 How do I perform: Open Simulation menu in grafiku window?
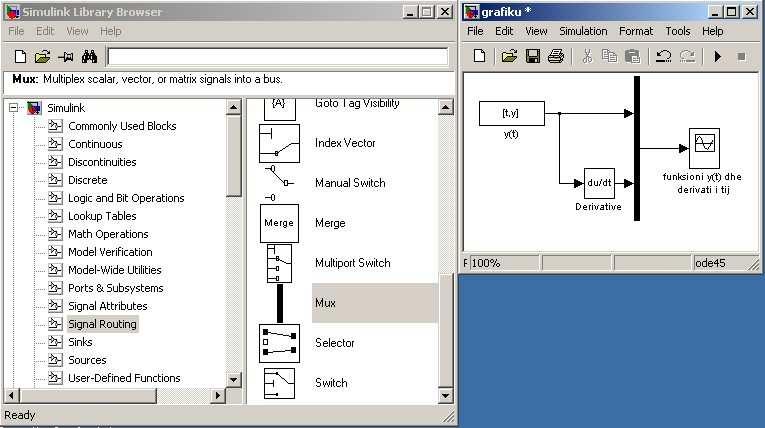(x=583, y=31)
